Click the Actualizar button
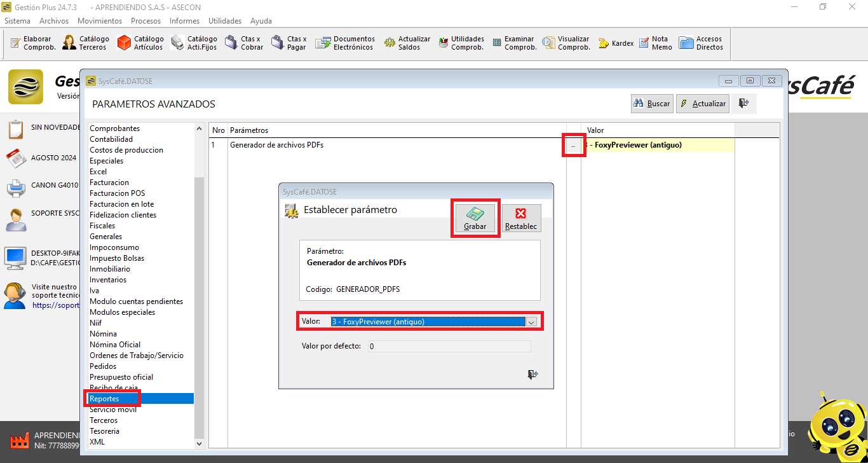This screenshot has width=868, height=463. pos(702,104)
